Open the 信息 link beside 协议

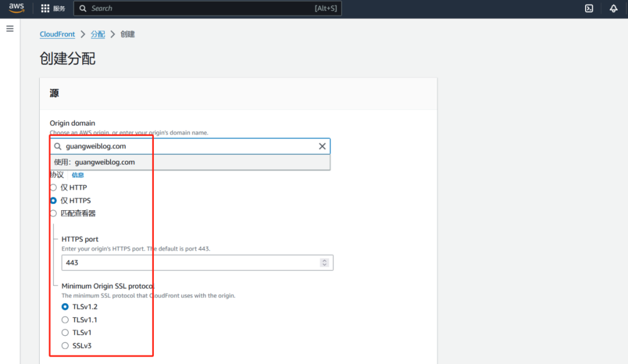pos(78,175)
